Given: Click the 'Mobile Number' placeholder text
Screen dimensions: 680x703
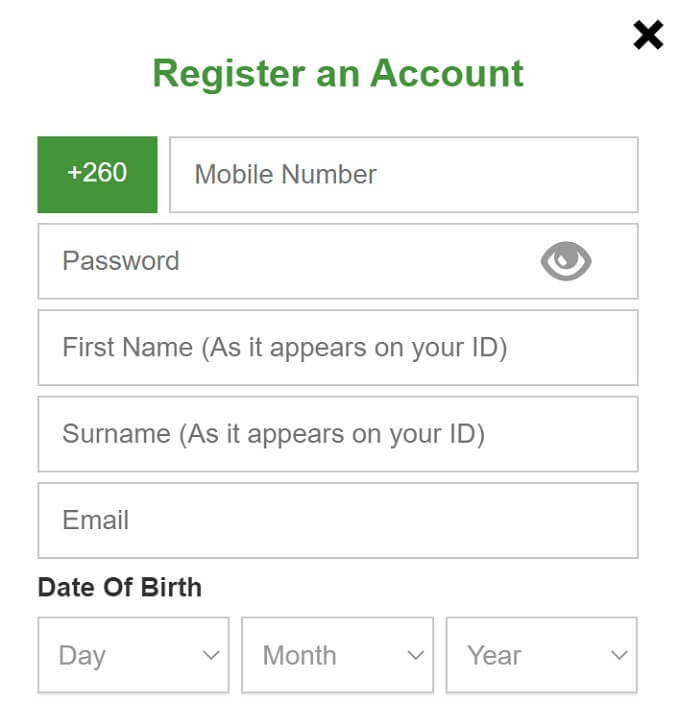Looking at the screenshot, I should coord(286,174).
